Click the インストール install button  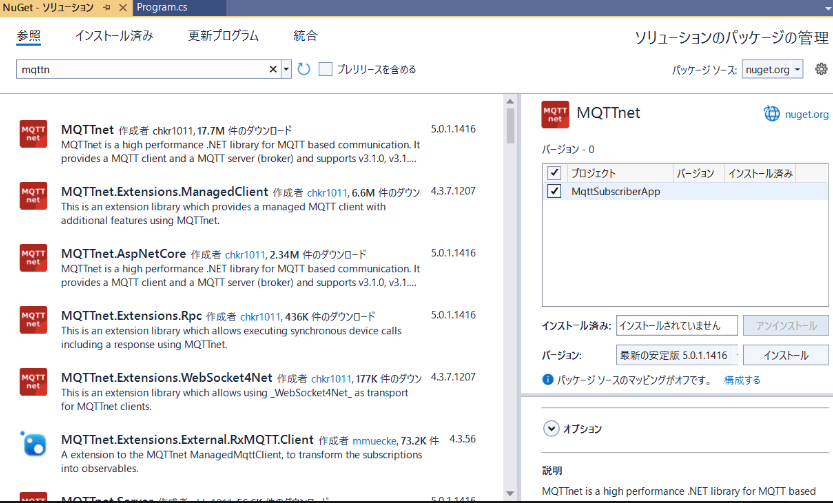point(786,355)
